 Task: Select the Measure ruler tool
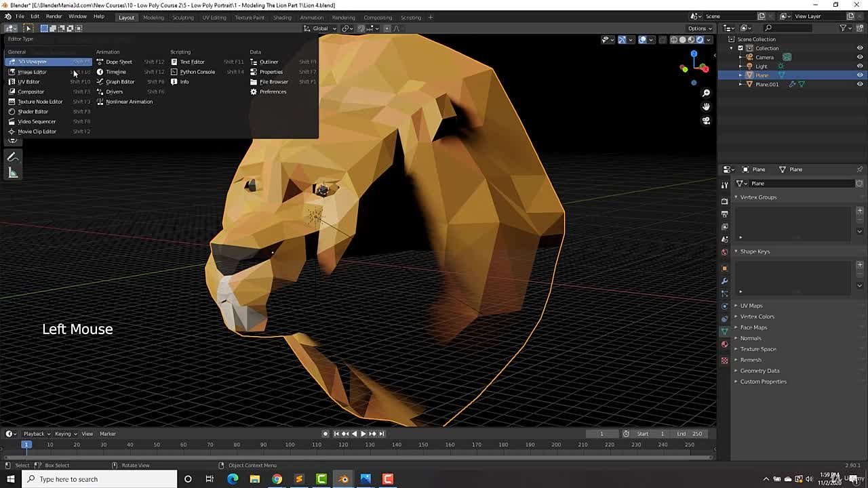tap(12, 173)
